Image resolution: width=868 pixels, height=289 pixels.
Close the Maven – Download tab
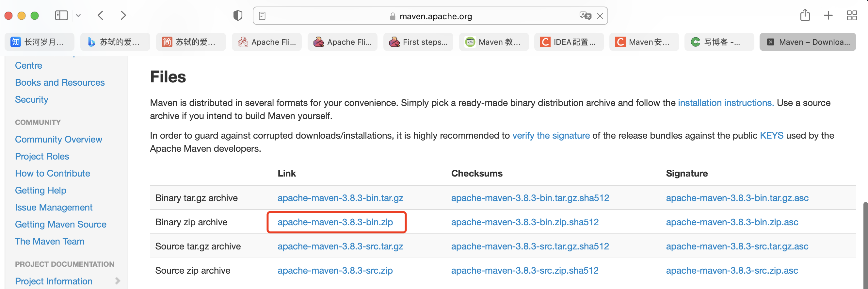[x=770, y=42]
